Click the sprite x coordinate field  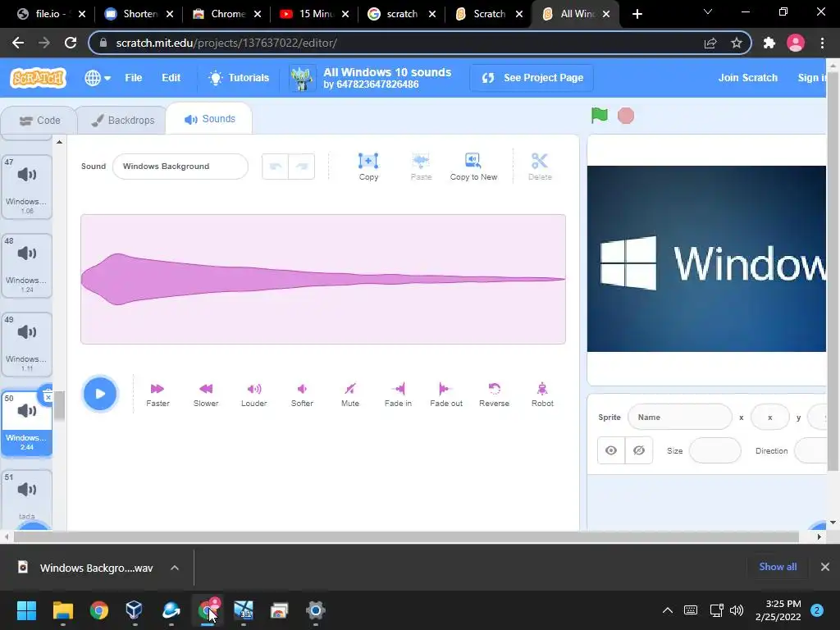[x=769, y=418]
